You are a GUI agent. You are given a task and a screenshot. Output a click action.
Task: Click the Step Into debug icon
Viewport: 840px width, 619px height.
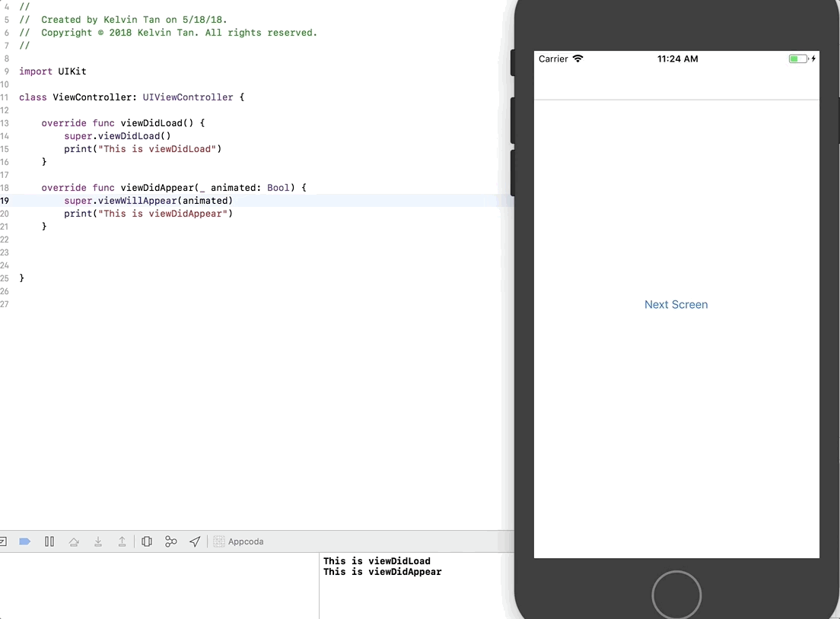click(x=98, y=541)
